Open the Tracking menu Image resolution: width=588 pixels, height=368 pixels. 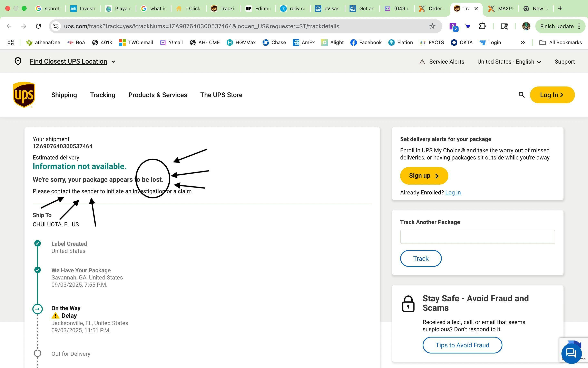pyautogui.click(x=102, y=95)
